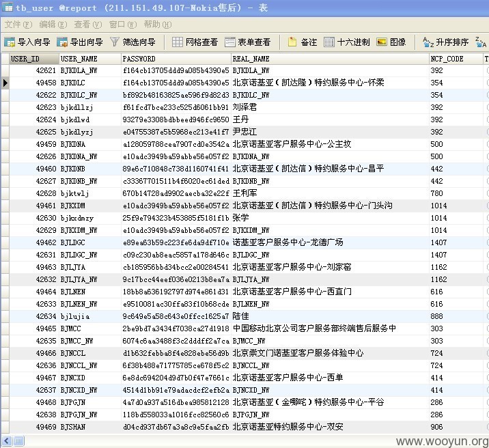Click the Sort Descending Z-A icon
This screenshot has height=448, width=489.
coord(481,42)
